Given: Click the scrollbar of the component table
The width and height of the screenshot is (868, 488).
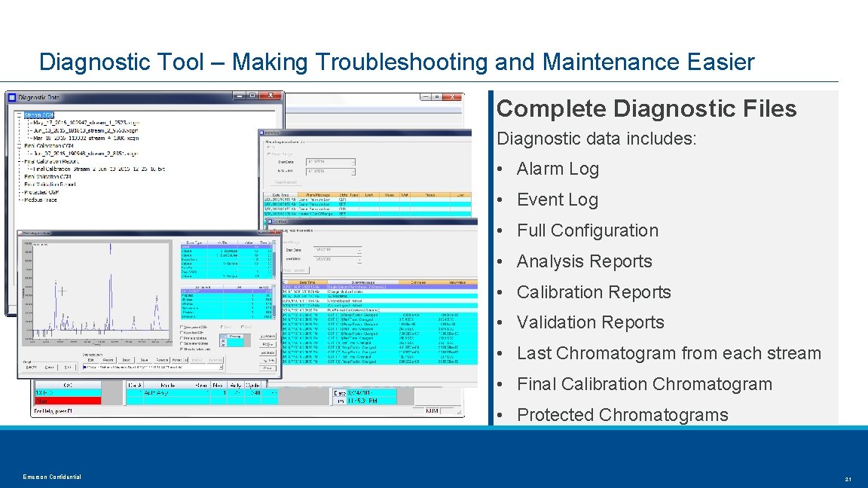Looking at the screenshot, I should pos(274,303).
